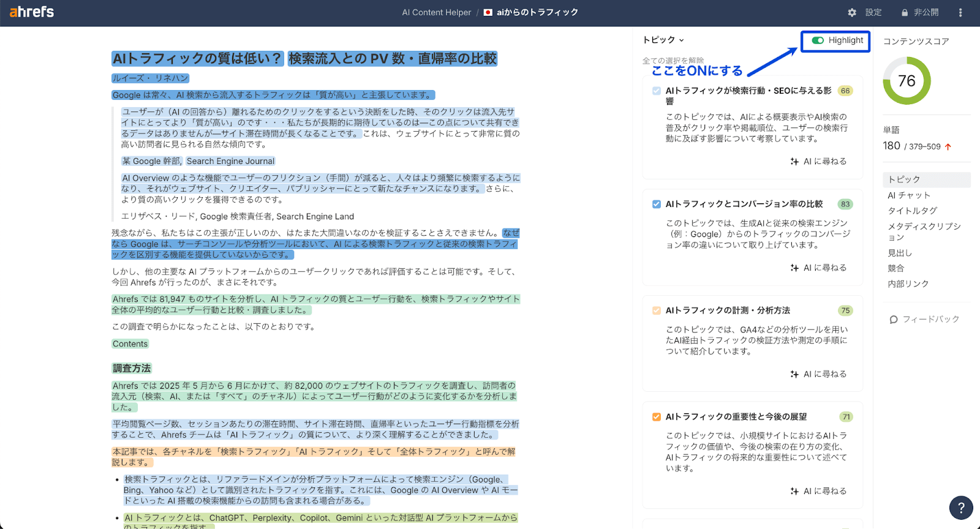The image size is (980, 529).
Task: Click the word count value 180
Action: [892, 146]
